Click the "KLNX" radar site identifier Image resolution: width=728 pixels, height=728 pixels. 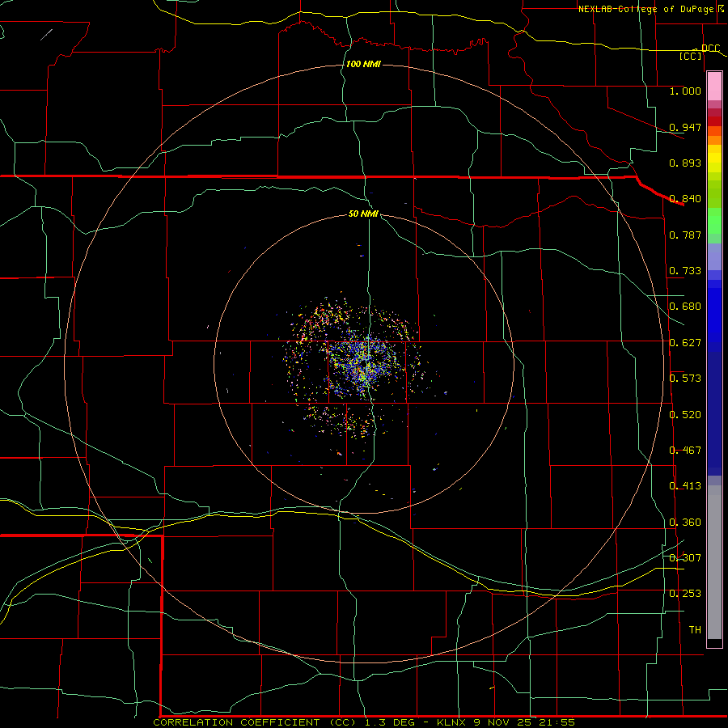(x=451, y=722)
